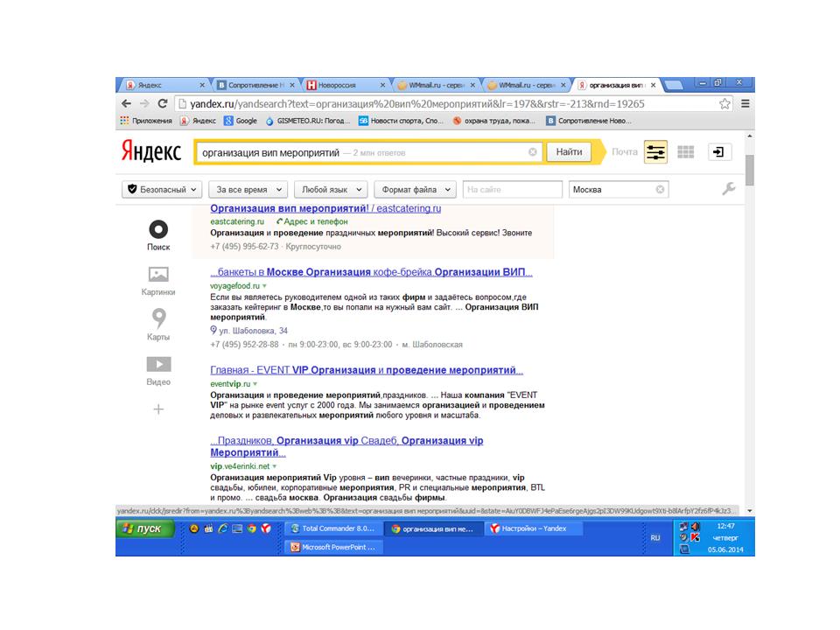The image size is (840, 630).
Task: Click the login arrow icon
Action: click(718, 152)
